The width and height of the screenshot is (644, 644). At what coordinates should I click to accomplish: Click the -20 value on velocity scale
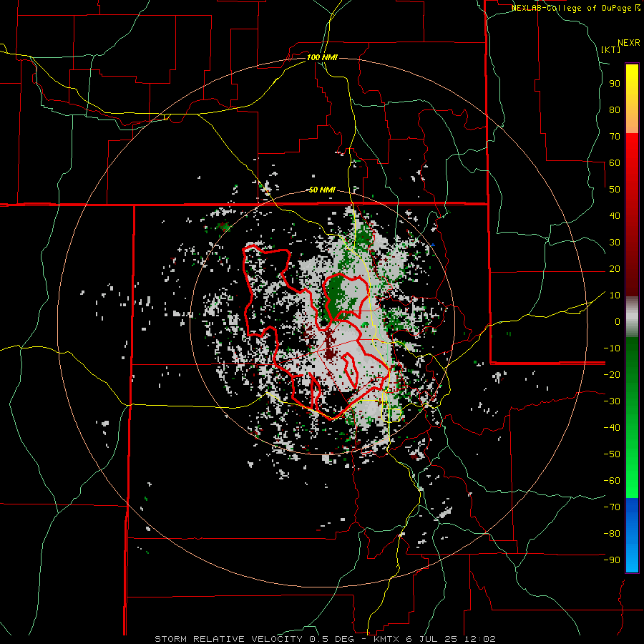pyautogui.click(x=612, y=375)
